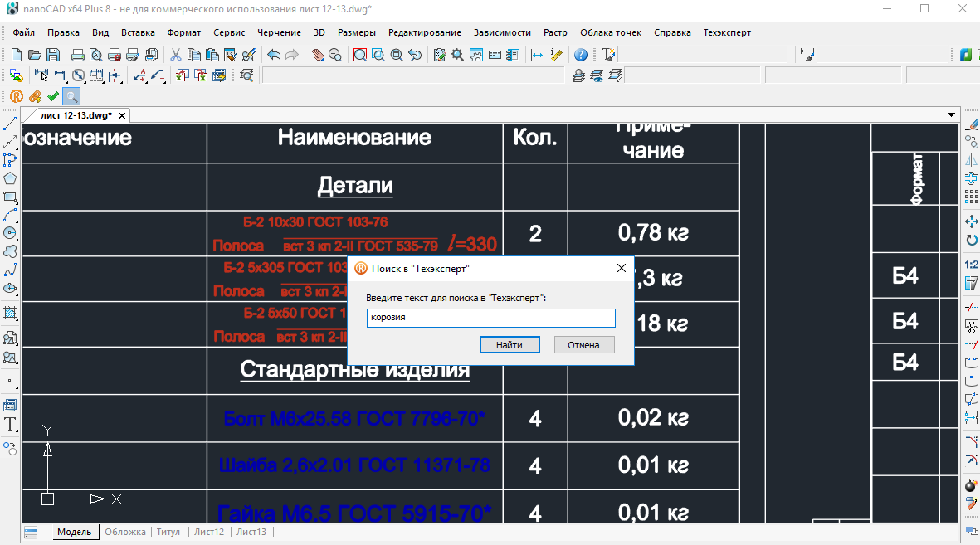
Task: Click the Print icon in toolbar
Action: click(x=77, y=56)
